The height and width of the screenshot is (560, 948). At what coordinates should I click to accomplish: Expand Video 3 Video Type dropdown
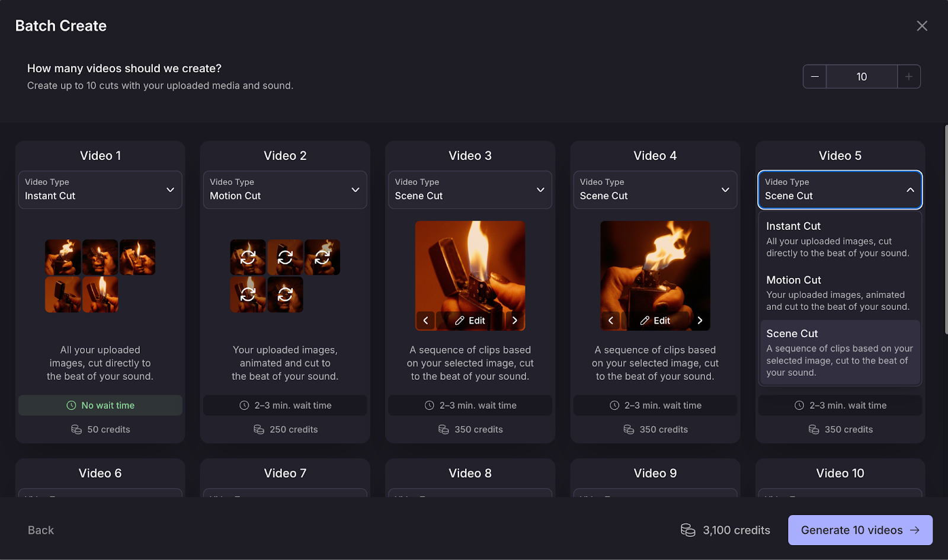point(470,190)
